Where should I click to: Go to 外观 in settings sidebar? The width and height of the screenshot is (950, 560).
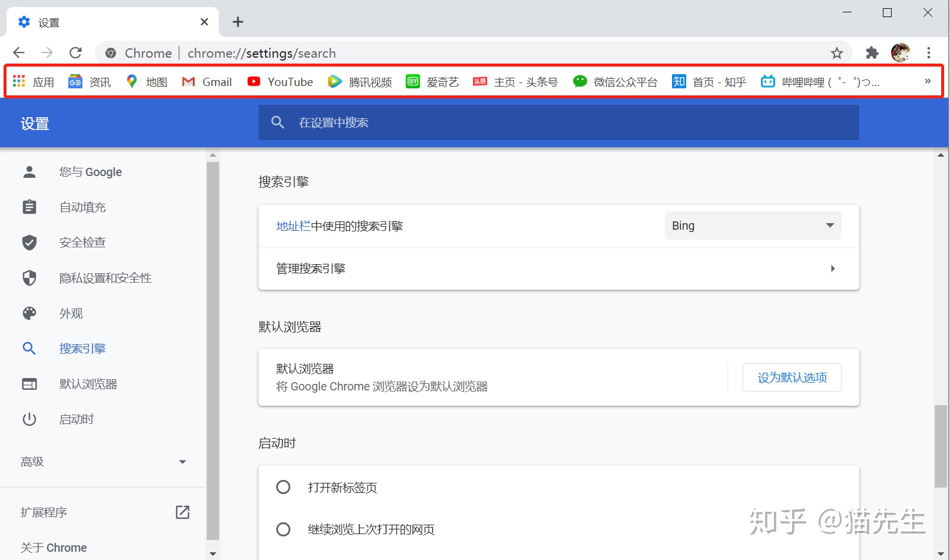(x=71, y=313)
